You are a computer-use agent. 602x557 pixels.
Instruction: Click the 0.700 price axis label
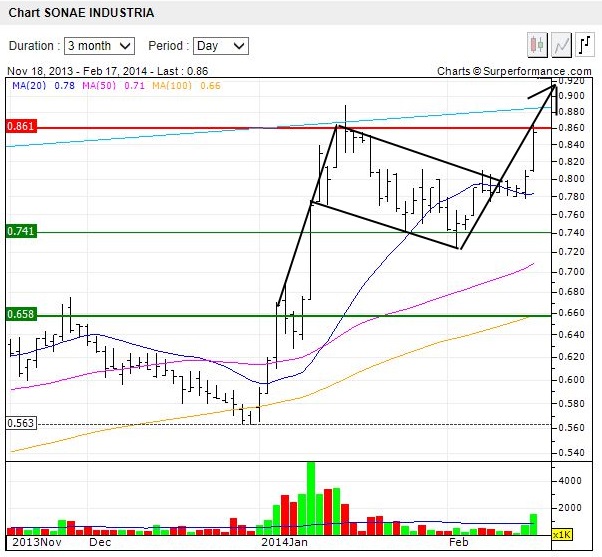pos(571,271)
